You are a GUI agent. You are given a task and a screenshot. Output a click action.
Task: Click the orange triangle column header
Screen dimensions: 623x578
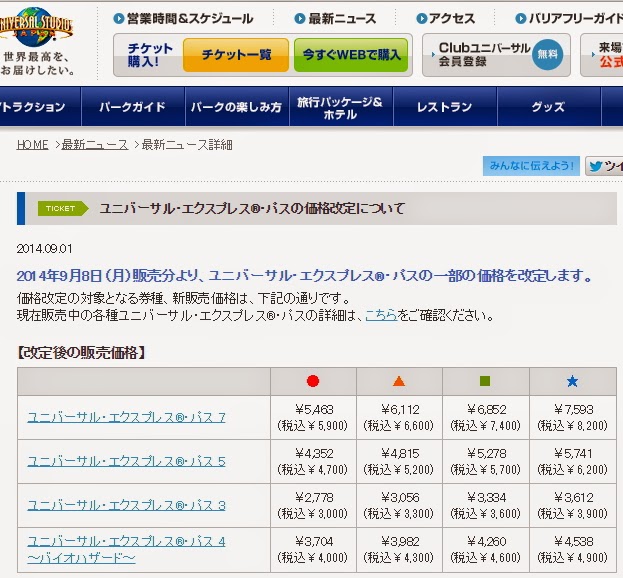[399, 381]
